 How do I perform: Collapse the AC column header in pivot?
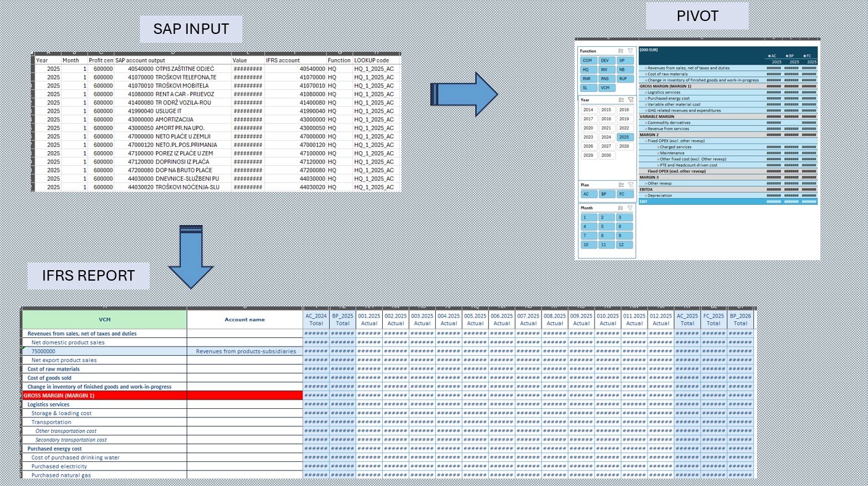click(769, 56)
